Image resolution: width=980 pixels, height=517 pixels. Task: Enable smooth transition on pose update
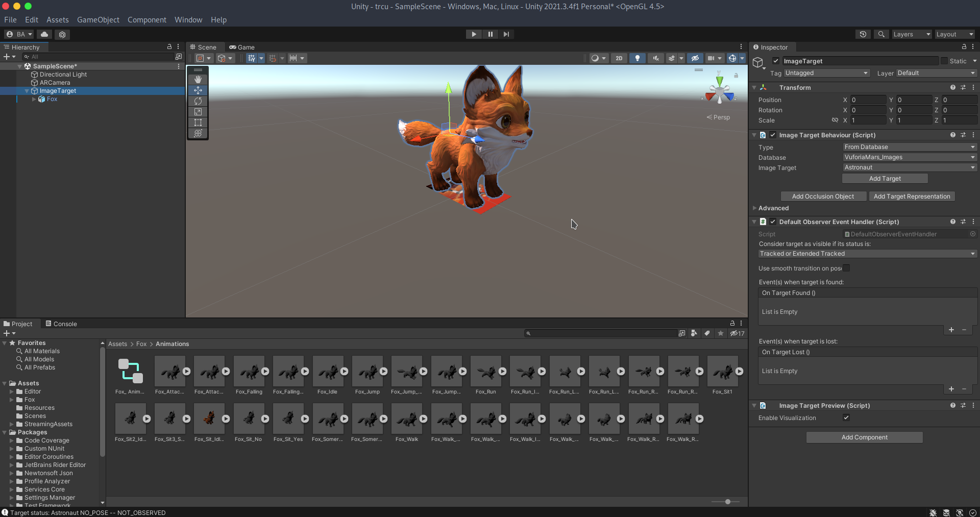[x=847, y=268]
